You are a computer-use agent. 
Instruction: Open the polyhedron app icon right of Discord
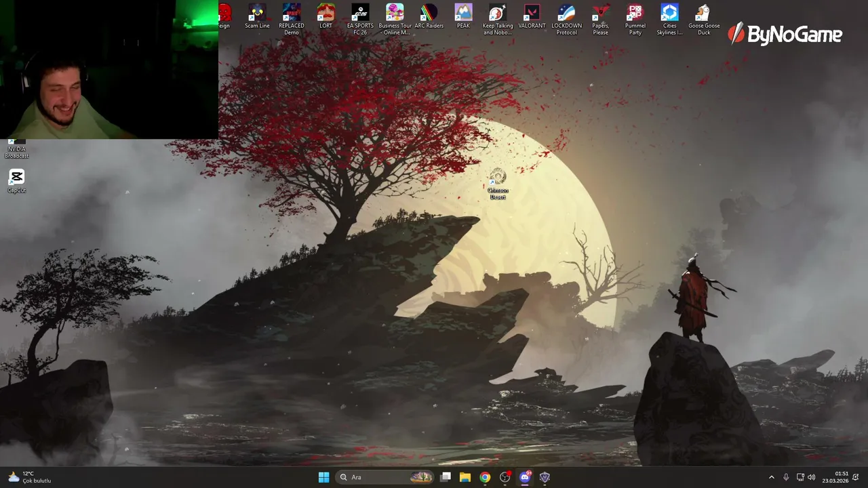(545, 477)
